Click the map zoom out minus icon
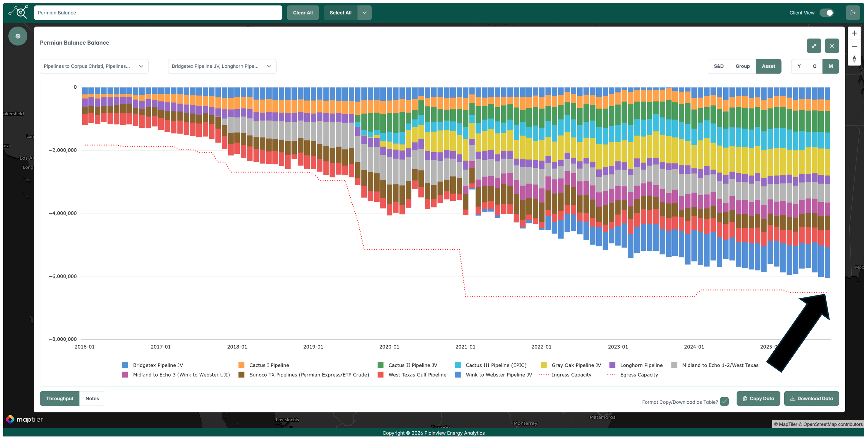 854,46
